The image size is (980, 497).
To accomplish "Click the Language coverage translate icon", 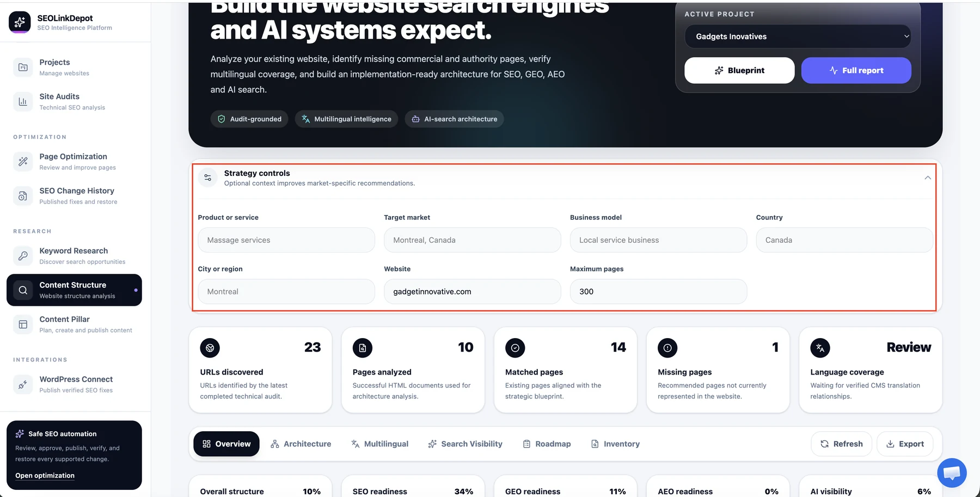I will (820, 348).
